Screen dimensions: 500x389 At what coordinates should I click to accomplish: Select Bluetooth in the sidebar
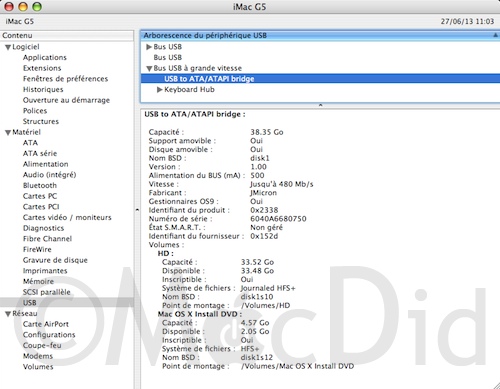[40, 185]
